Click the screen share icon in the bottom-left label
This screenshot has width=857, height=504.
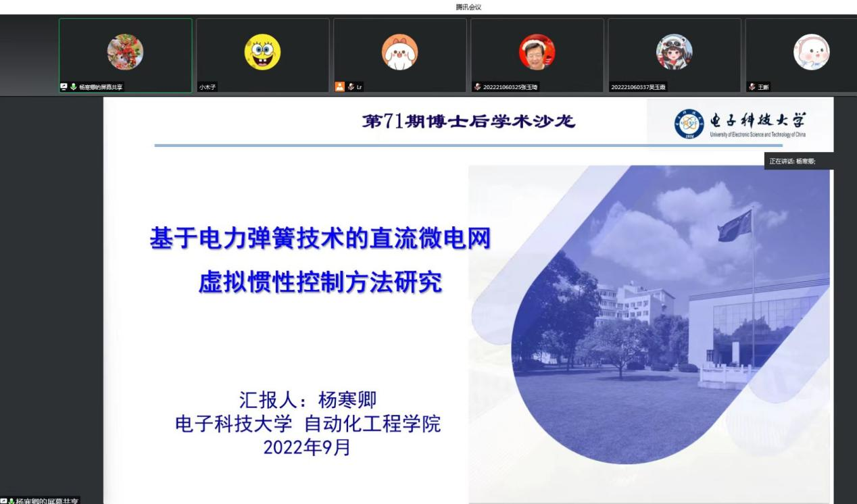3,500
